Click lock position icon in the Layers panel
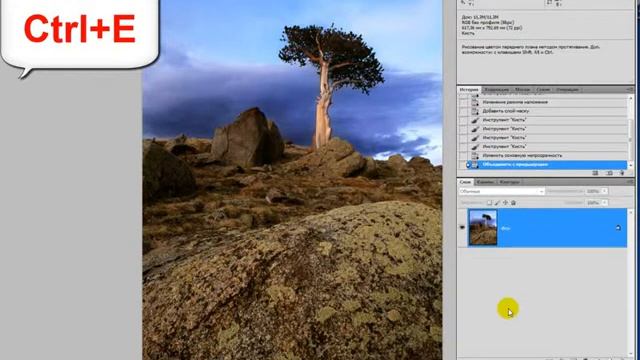Screen dimensions: 640x360 (x=505, y=202)
